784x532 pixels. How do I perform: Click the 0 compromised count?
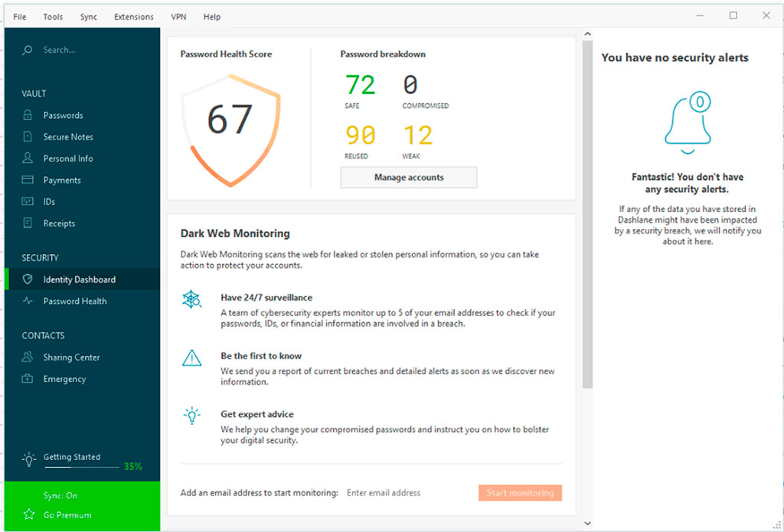pyautogui.click(x=410, y=84)
